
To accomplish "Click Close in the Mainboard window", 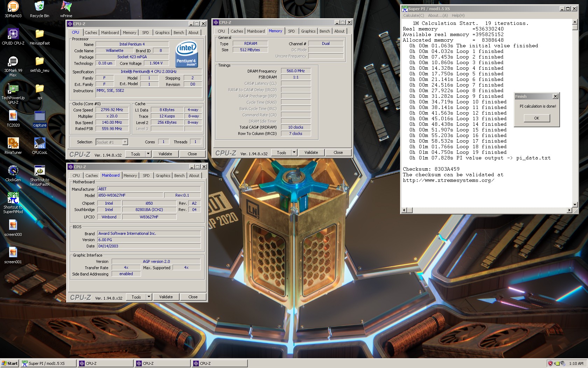I will [x=193, y=297].
